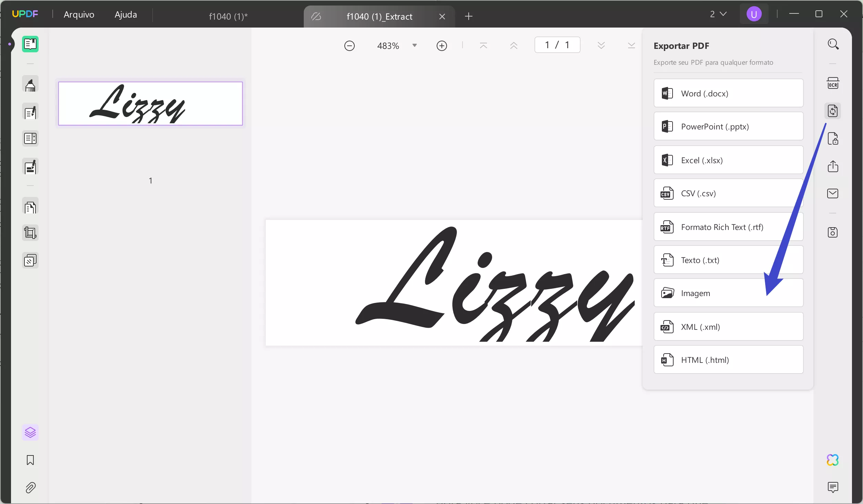Click the zoom in plus button
Viewport: 863px width, 504px height.
click(441, 46)
